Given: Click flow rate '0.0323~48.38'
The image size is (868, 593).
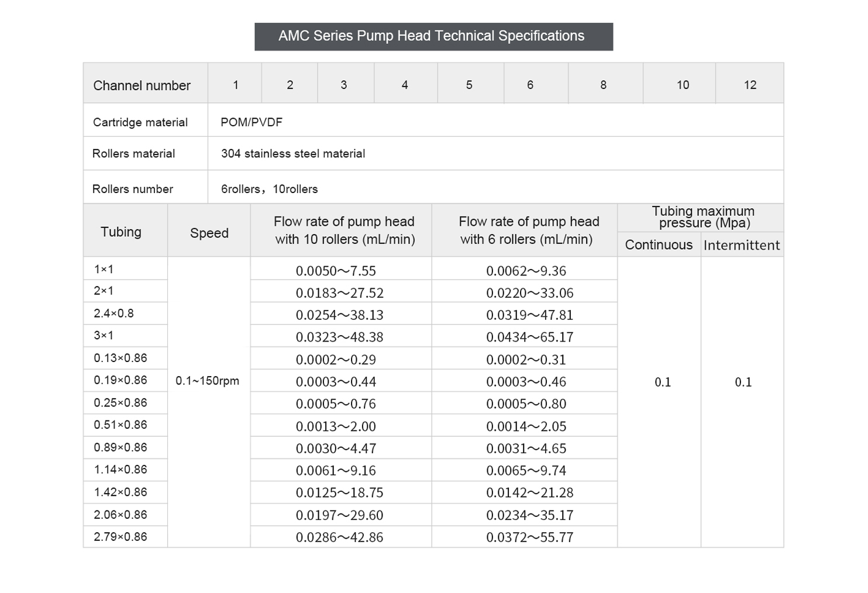Looking at the screenshot, I should (340, 337).
